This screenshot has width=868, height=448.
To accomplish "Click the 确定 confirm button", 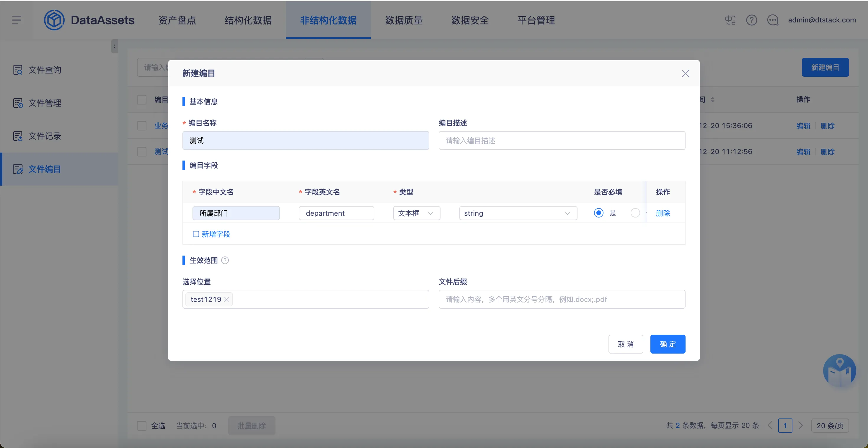I will (x=668, y=344).
